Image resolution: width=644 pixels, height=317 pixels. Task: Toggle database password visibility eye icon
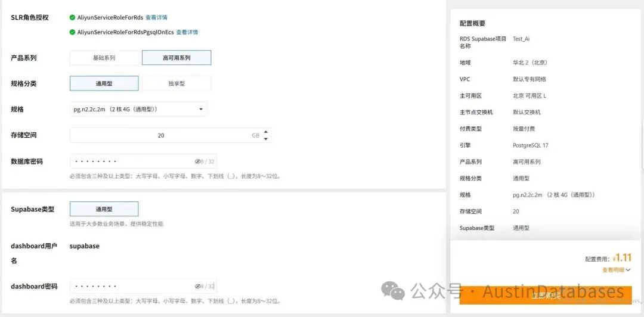point(197,161)
